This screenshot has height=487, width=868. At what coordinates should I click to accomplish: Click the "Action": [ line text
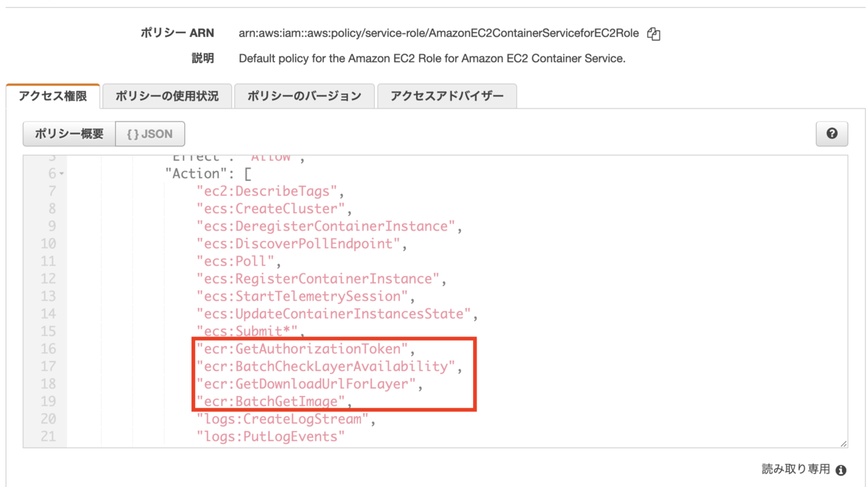[208, 174]
